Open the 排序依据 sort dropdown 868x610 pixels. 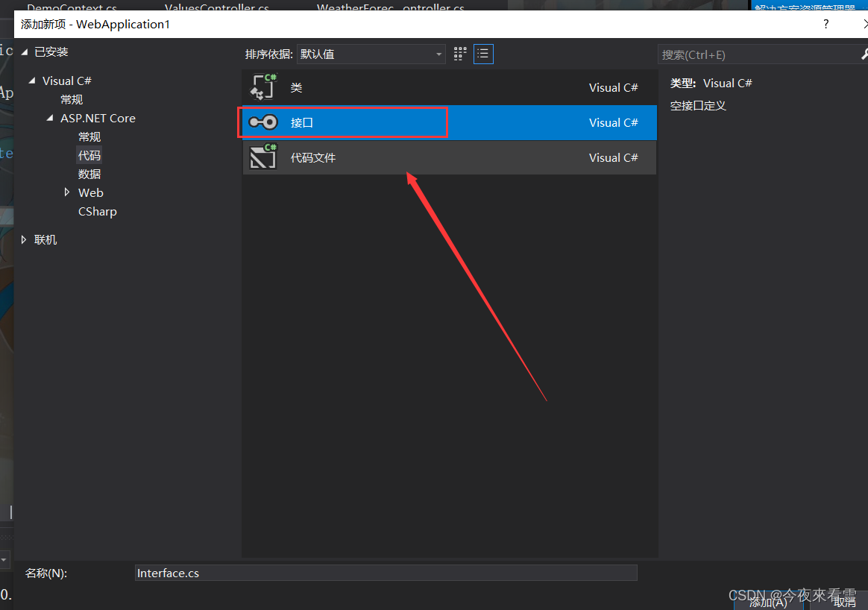pyautogui.click(x=371, y=54)
